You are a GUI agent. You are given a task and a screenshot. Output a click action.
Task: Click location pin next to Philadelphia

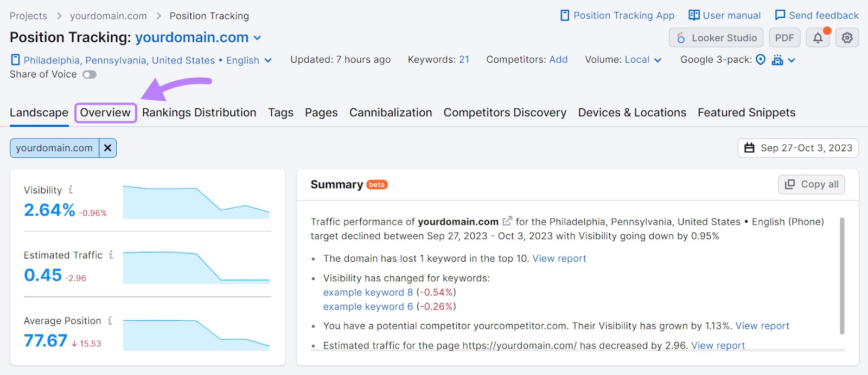(x=15, y=60)
